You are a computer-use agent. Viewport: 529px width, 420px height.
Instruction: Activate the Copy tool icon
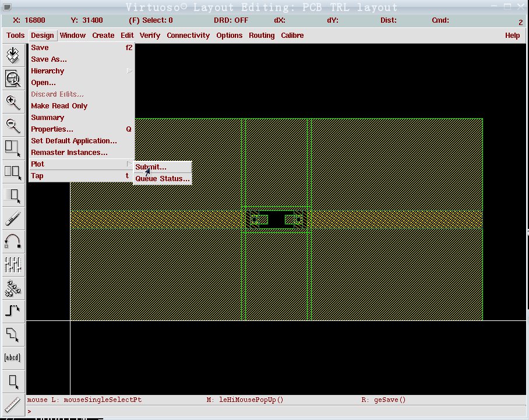tap(13, 172)
